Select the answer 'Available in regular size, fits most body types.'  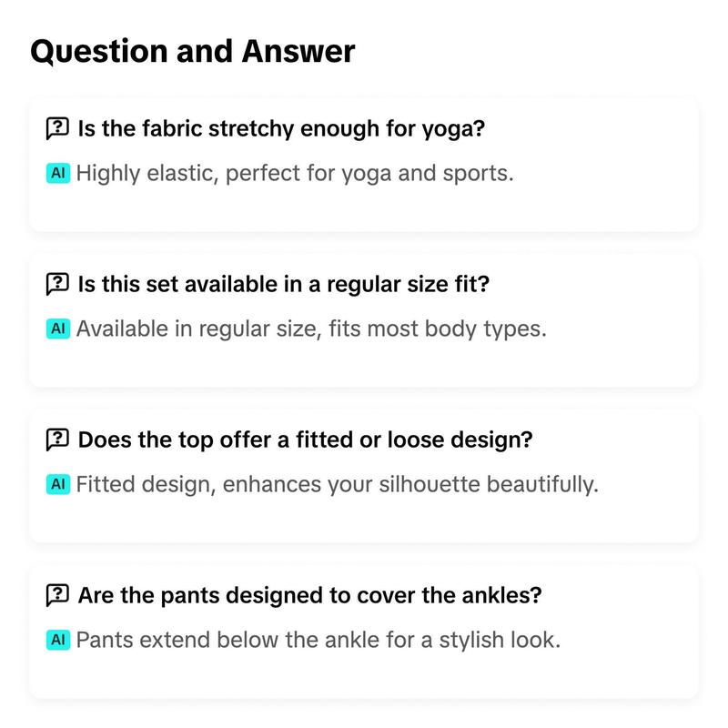[x=311, y=329]
